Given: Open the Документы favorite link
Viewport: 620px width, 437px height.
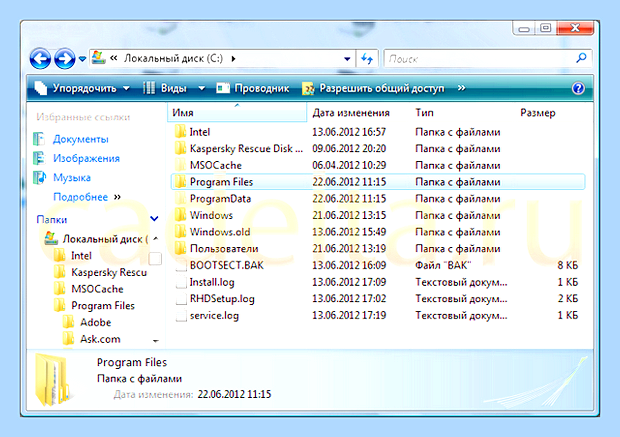Looking at the screenshot, I should click(x=81, y=139).
